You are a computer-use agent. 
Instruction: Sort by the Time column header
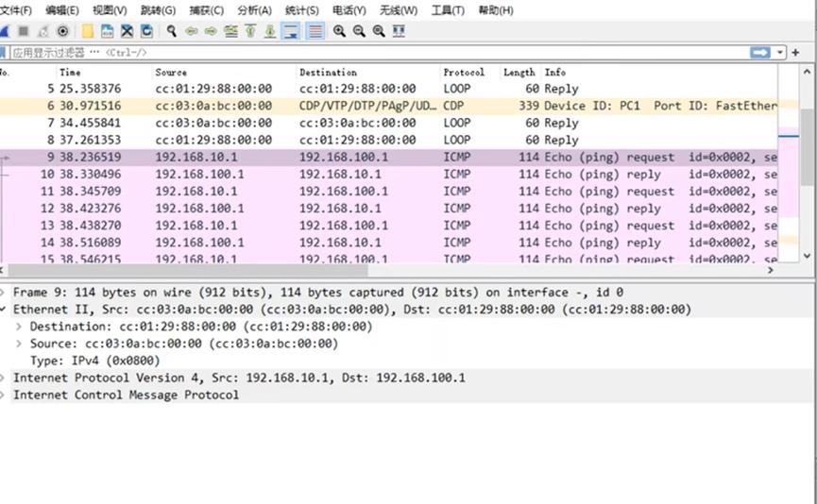point(104,73)
